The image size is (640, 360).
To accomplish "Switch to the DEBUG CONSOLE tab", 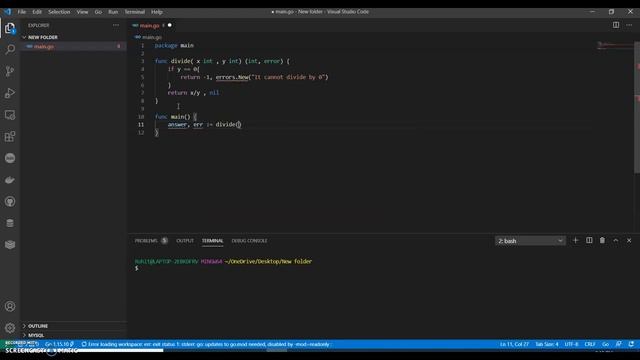I will (249, 241).
